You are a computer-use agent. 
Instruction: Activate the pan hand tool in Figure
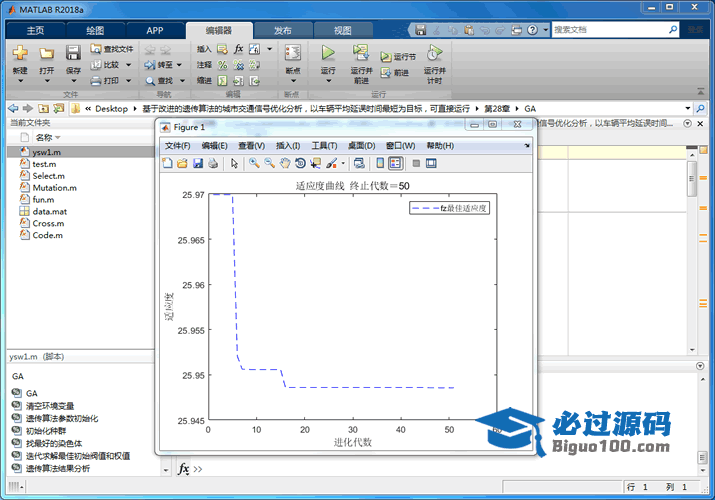click(285, 163)
